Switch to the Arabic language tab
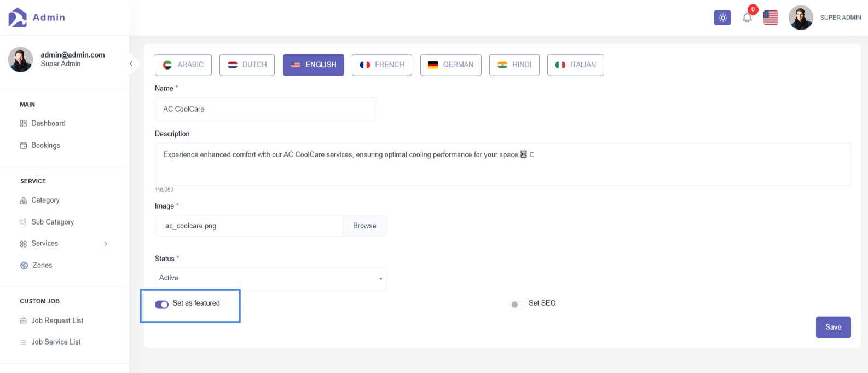Image resolution: width=868 pixels, height=373 pixels. (x=183, y=65)
